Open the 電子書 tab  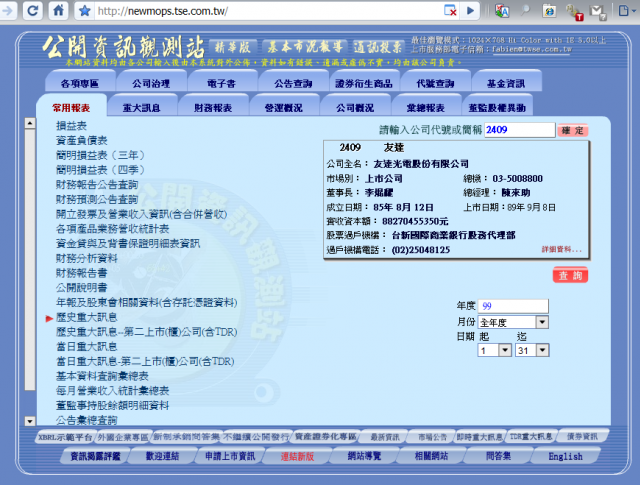(x=222, y=83)
